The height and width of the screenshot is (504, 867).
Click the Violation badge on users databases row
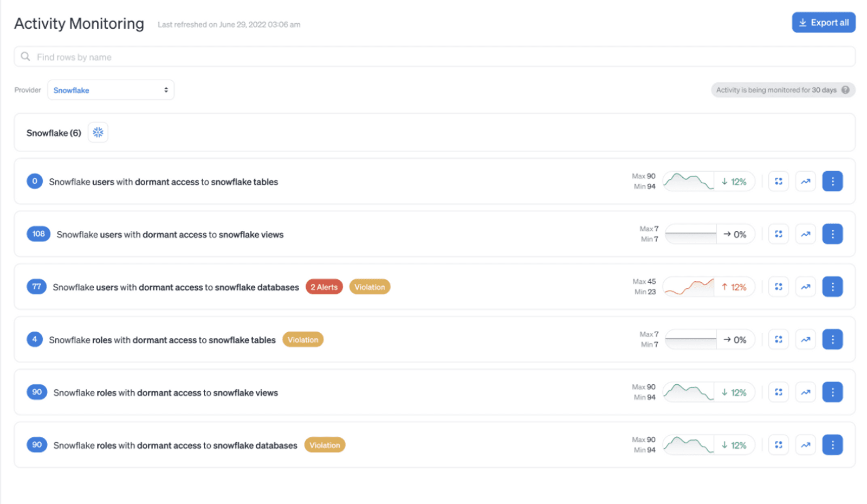[x=370, y=287]
